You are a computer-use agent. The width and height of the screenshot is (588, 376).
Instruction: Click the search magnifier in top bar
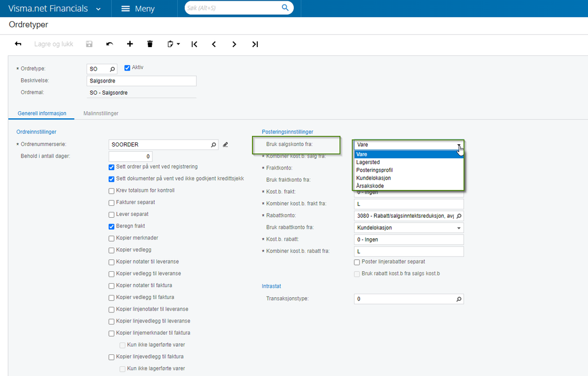tap(285, 8)
